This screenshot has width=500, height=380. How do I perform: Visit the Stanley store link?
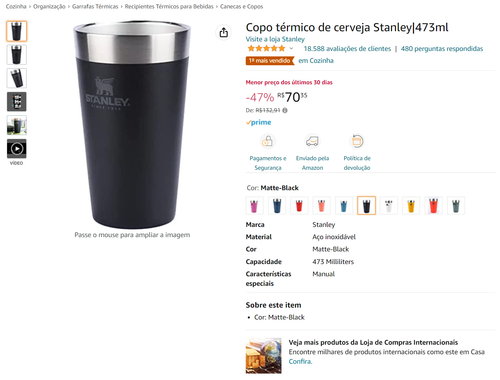pos(275,39)
